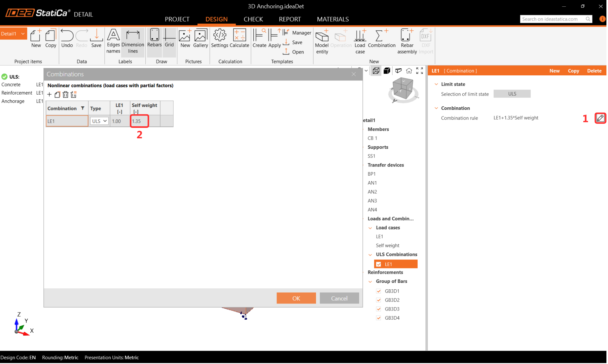Click Cancel in Combinations dialog
The image size is (608, 364).
[x=339, y=298]
